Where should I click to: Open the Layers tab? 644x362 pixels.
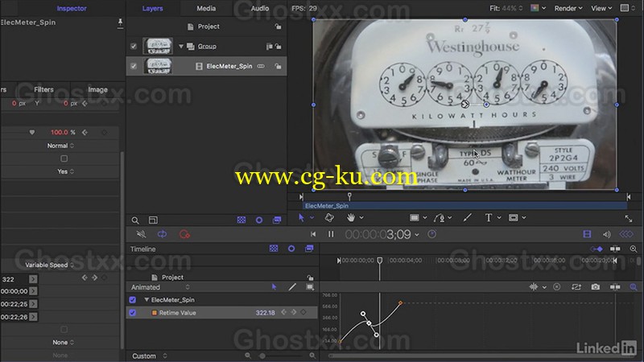[x=152, y=8]
